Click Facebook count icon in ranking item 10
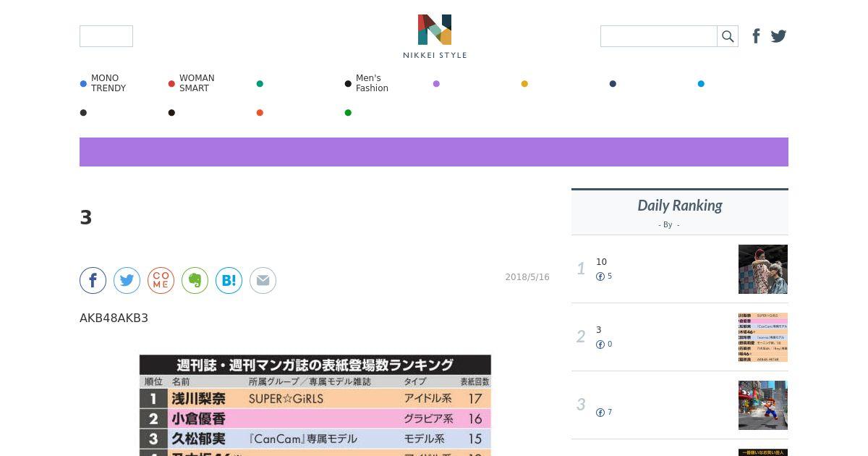The height and width of the screenshot is (456, 868). (600, 276)
